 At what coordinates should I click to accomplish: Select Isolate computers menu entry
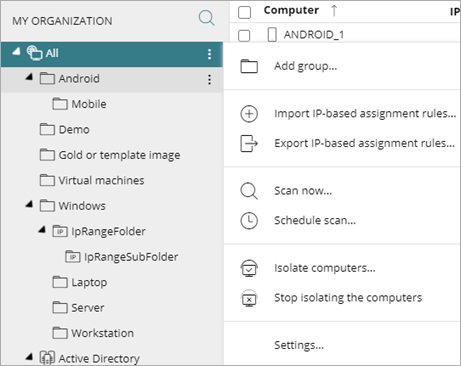pos(325,268)
